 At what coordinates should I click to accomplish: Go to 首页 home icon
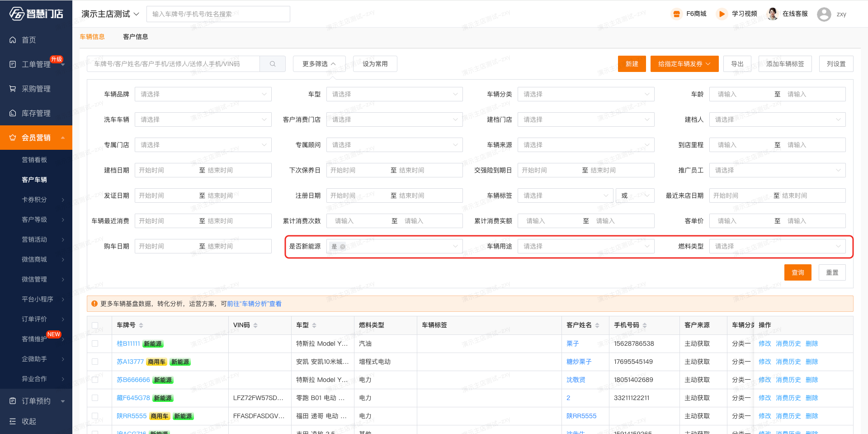coord(13,40)
